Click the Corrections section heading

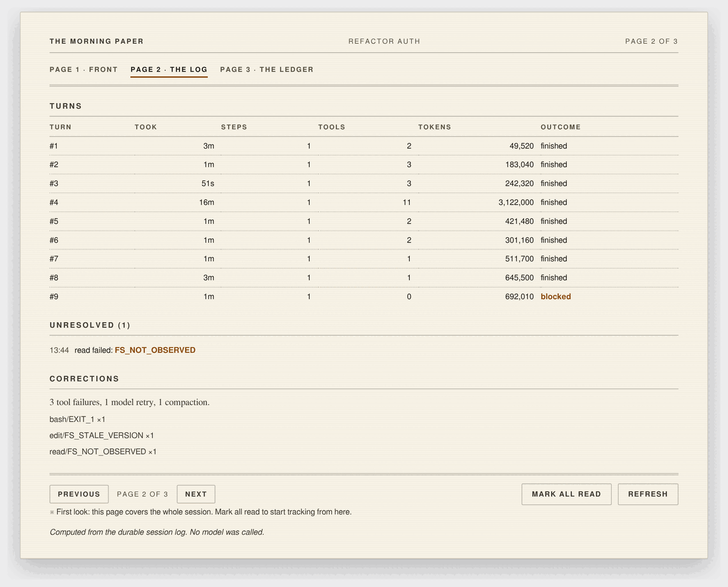(x=84, y=379)
